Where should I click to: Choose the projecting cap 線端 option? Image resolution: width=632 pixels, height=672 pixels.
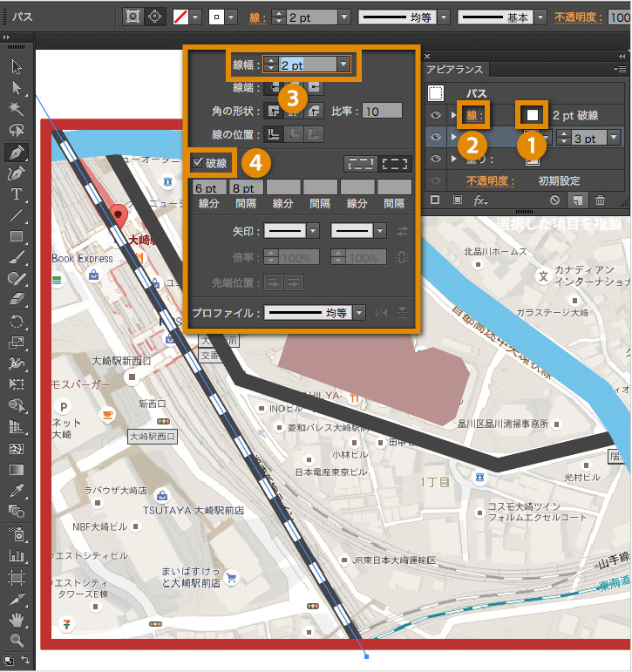pyautogui.click(x=314, y=87)
